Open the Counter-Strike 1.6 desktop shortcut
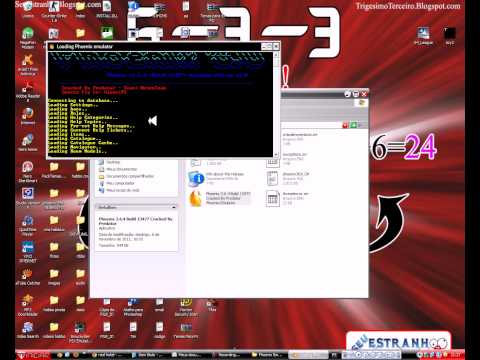Image resolution: width=480 pixels, height=360 pixels. pyautogui.click(x=54, y=11)
